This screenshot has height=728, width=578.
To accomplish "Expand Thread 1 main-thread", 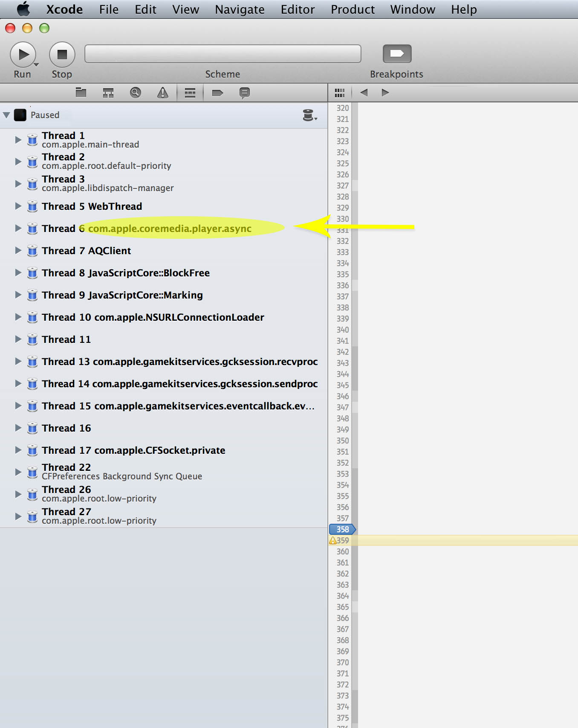I will (18, 139).
